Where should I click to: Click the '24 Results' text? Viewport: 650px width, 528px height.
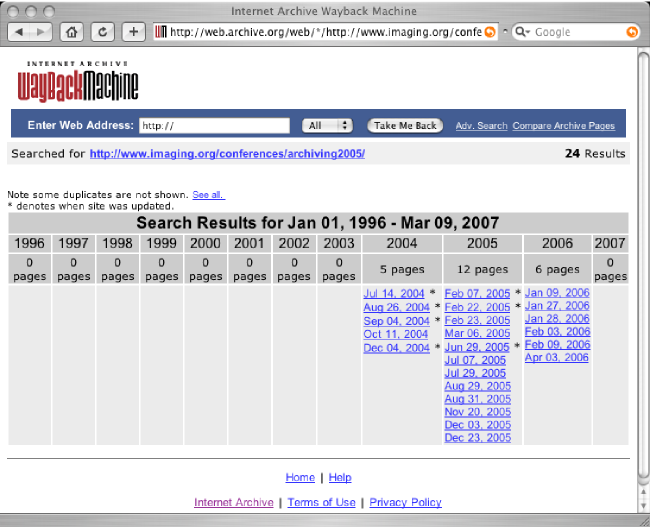595,154
